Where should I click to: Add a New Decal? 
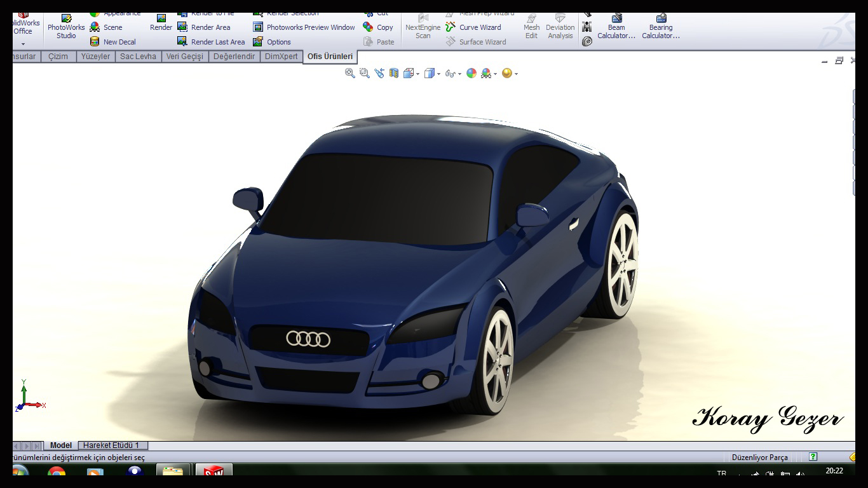[112, 42]
